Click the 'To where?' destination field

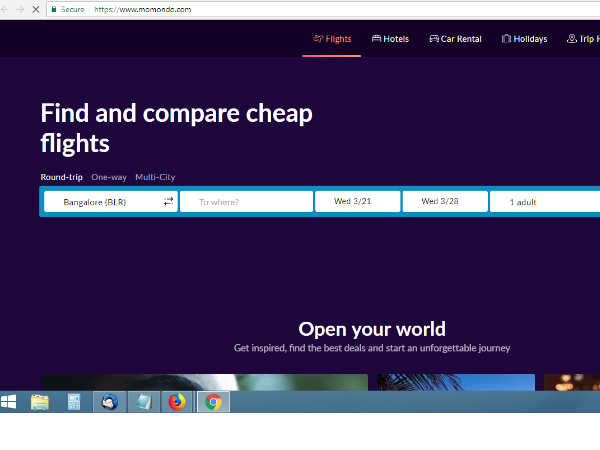pyautogui.click(x=246, y=202)
